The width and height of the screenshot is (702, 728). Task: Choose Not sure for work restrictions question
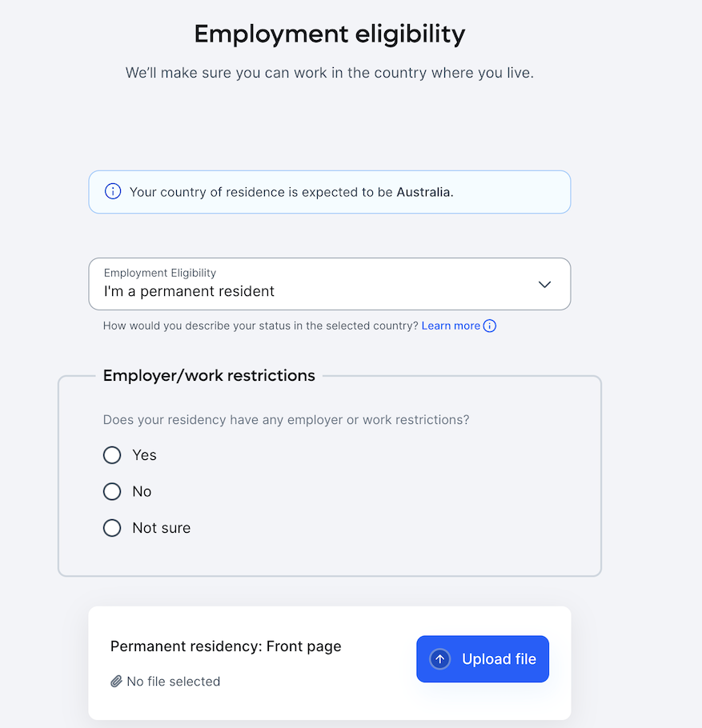click(112, 527)
